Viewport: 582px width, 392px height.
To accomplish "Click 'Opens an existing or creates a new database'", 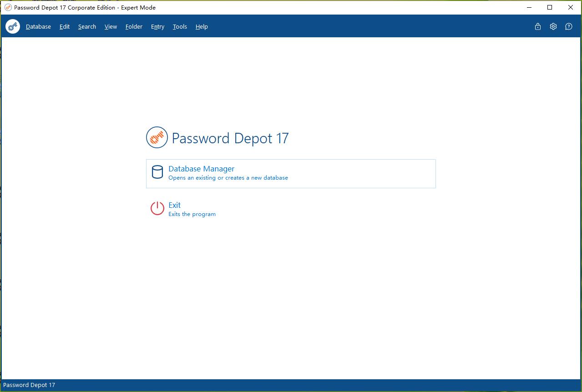I will pyautogui.click(x=228, y=178).
